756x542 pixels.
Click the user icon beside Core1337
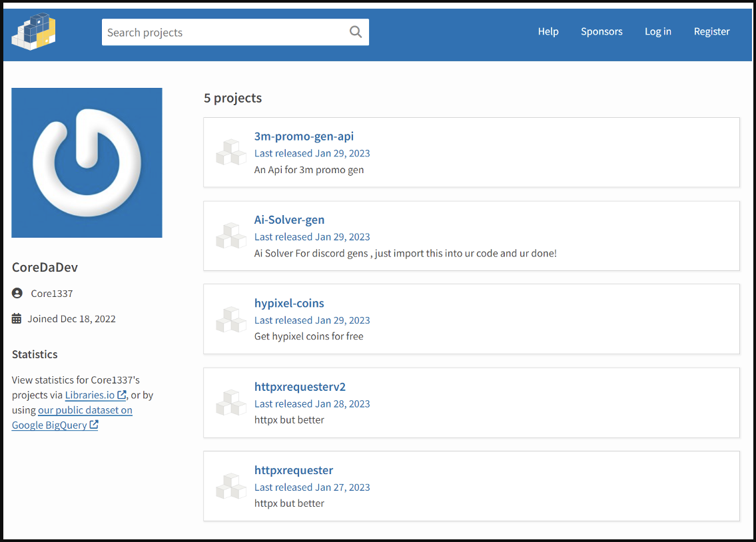pyautogui.click(x=17, y=293)
